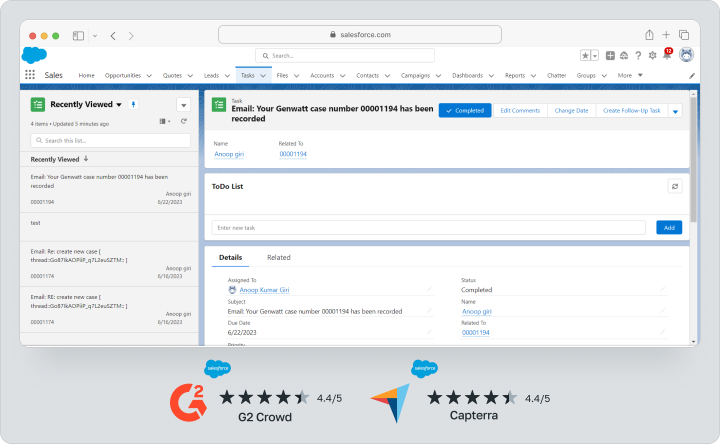Expand the Reports tab chevron
The width and height of the screenshot is (720, 444).
[x=533, y=76]
